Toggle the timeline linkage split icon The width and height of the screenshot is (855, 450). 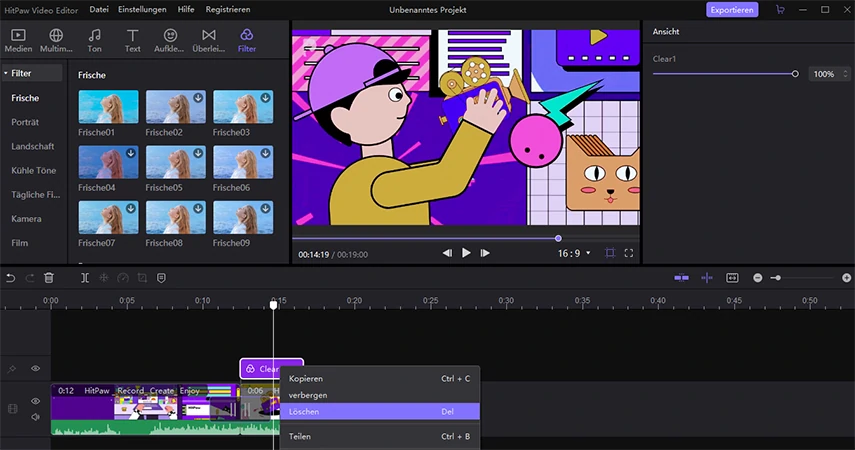[x=707, y=278]
